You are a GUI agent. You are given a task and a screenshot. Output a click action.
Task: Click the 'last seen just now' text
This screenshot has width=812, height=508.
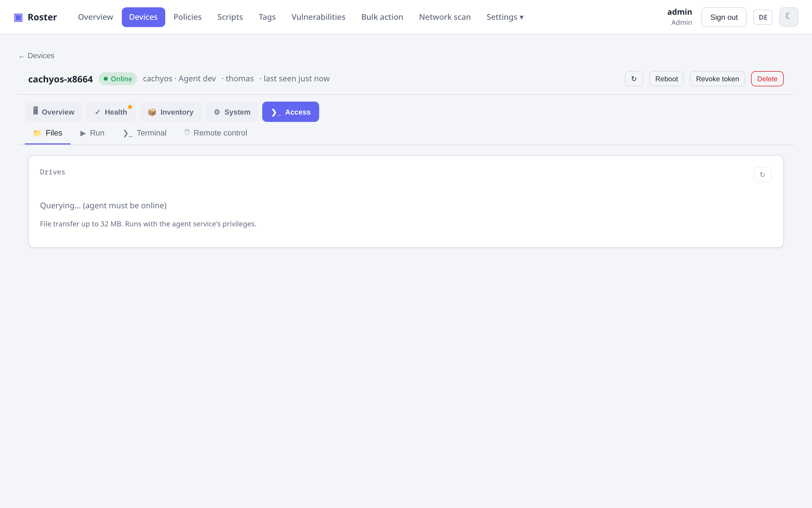(297, 79)
